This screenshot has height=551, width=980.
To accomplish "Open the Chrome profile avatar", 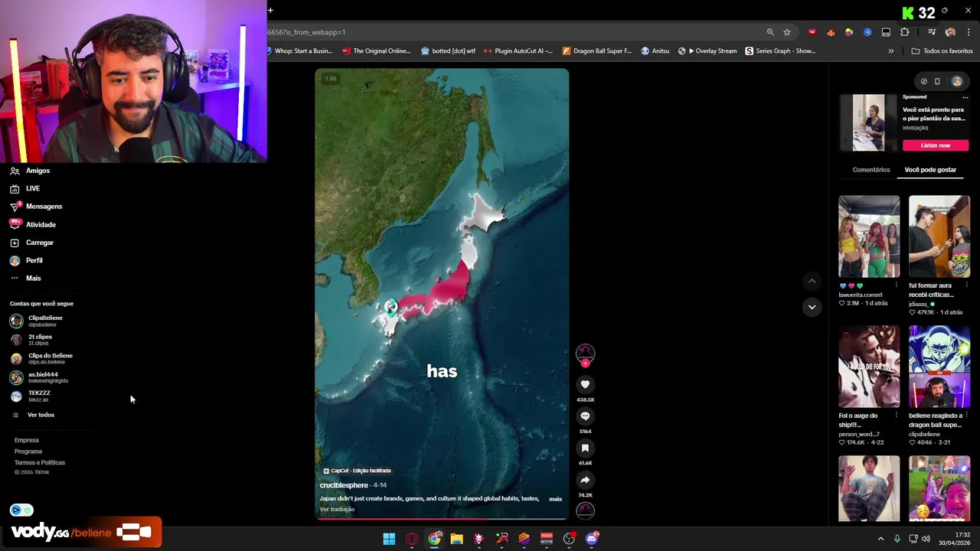I will (950, 32).
